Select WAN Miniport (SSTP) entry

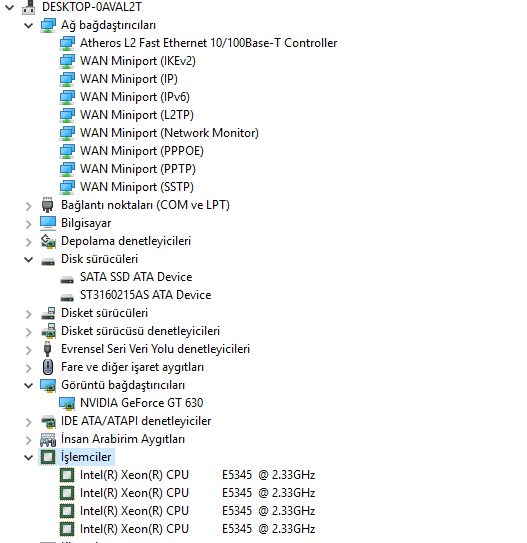[x=137, y=187]
